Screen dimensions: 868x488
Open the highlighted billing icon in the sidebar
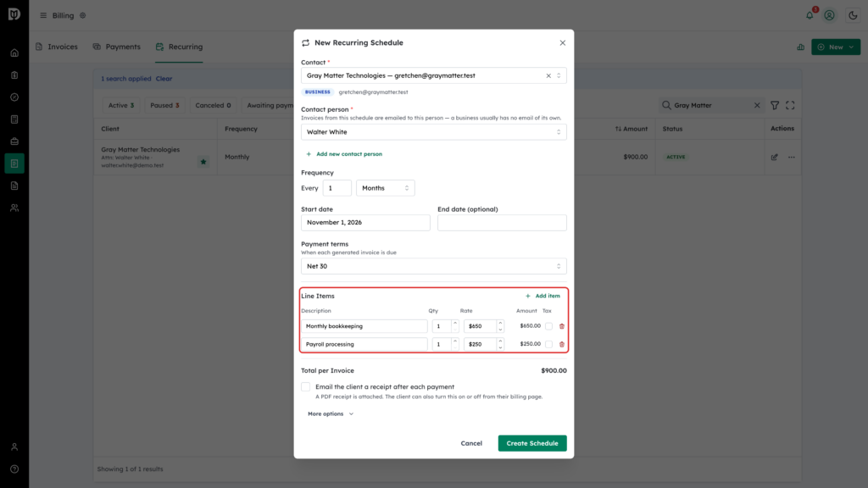14,164
